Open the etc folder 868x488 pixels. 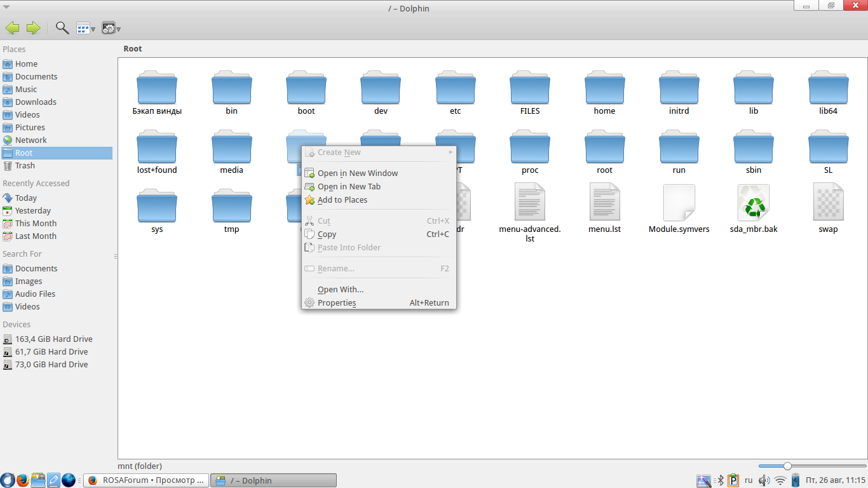pos(455,93)
